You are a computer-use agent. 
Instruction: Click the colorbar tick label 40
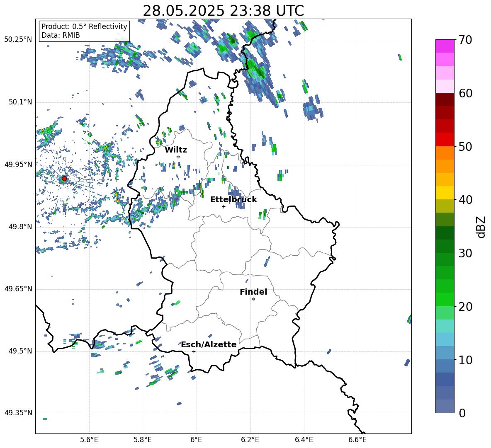[465, 200]
